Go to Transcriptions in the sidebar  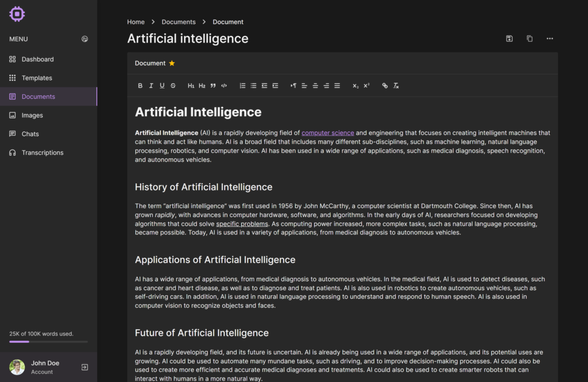42,153
